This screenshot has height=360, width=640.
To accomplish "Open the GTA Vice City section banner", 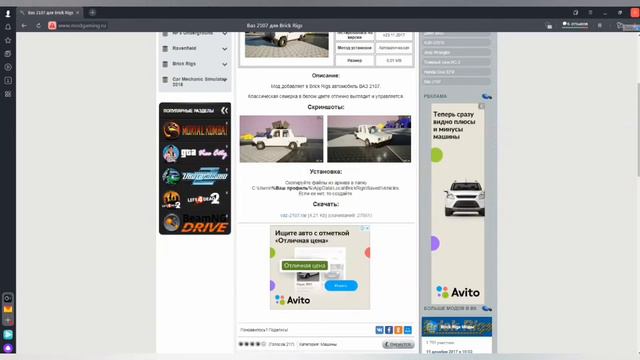I will click(x=195, y=153).
